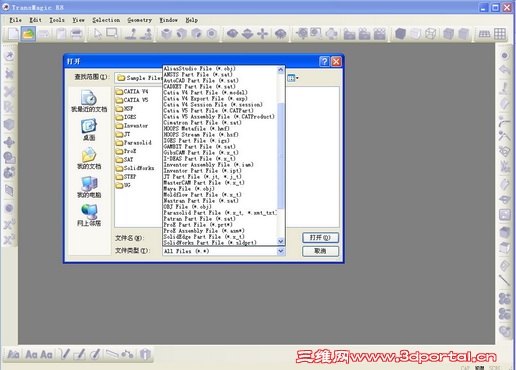Go to Desktop shortcut in dialog
Screen dimensions: 516x370
(x=89, y=130)
